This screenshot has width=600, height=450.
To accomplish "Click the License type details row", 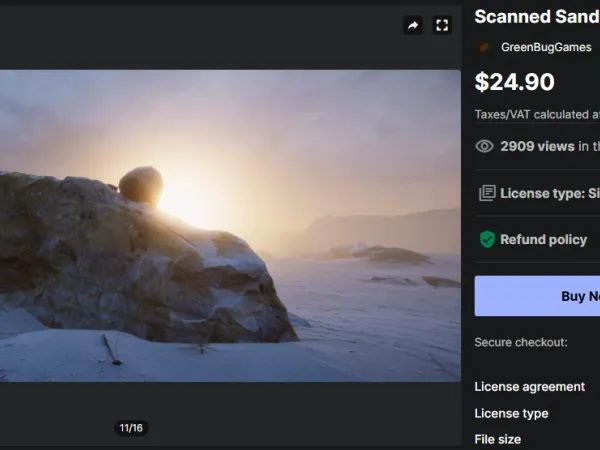I will [511, 413].
